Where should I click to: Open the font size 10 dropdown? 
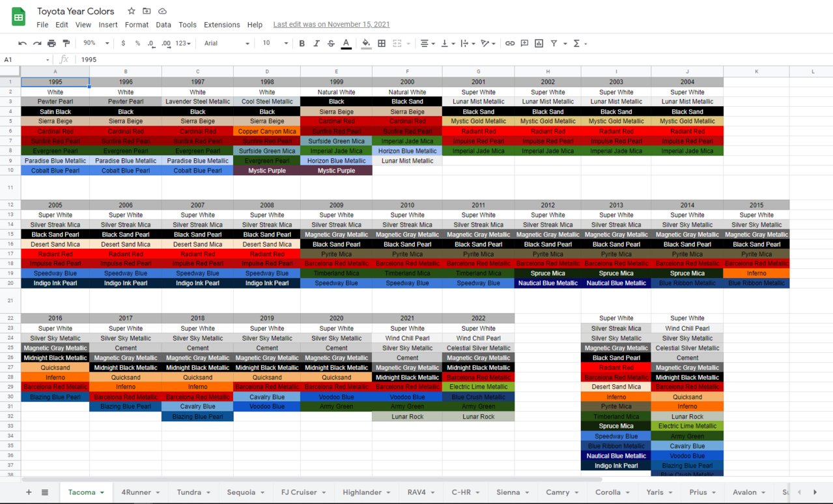pyautogui.click(x=275, y=43)
